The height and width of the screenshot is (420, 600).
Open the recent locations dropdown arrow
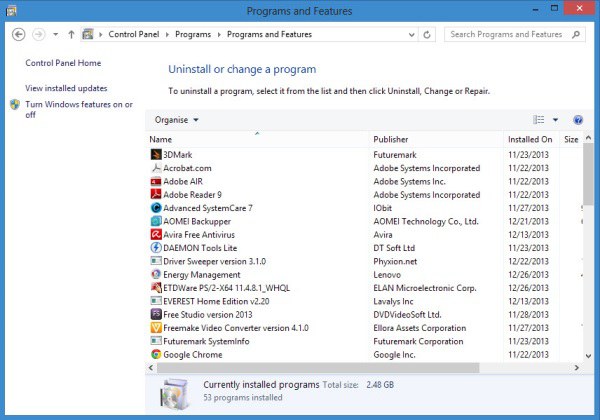point(56,34)
